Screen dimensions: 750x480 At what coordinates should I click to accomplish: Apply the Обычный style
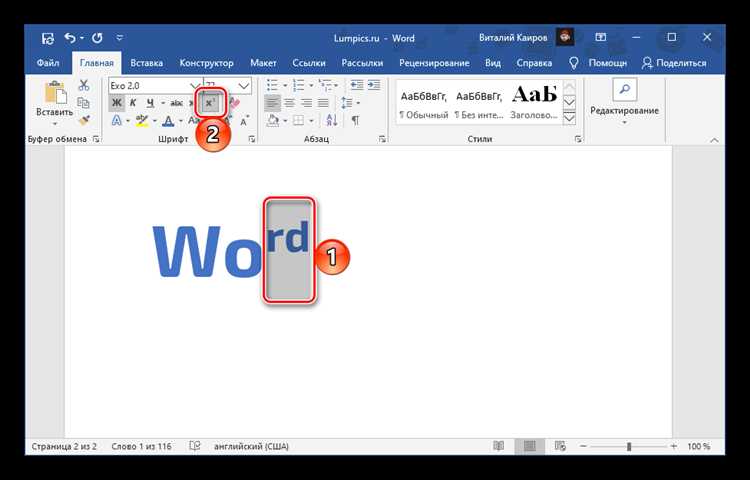[424, 104]
